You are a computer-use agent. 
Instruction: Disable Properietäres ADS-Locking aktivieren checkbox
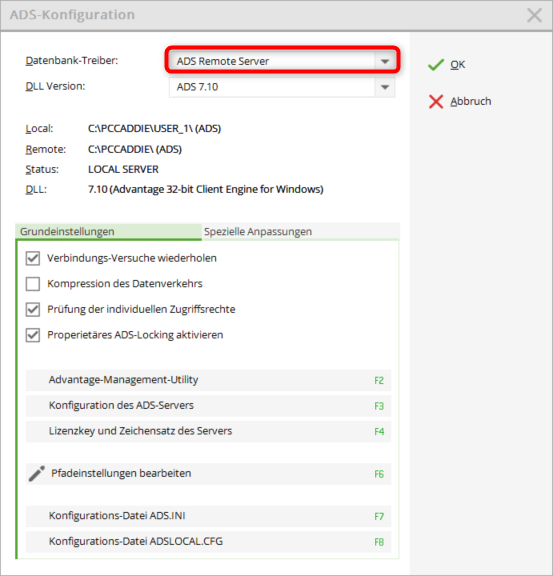[x=33, y=335]
